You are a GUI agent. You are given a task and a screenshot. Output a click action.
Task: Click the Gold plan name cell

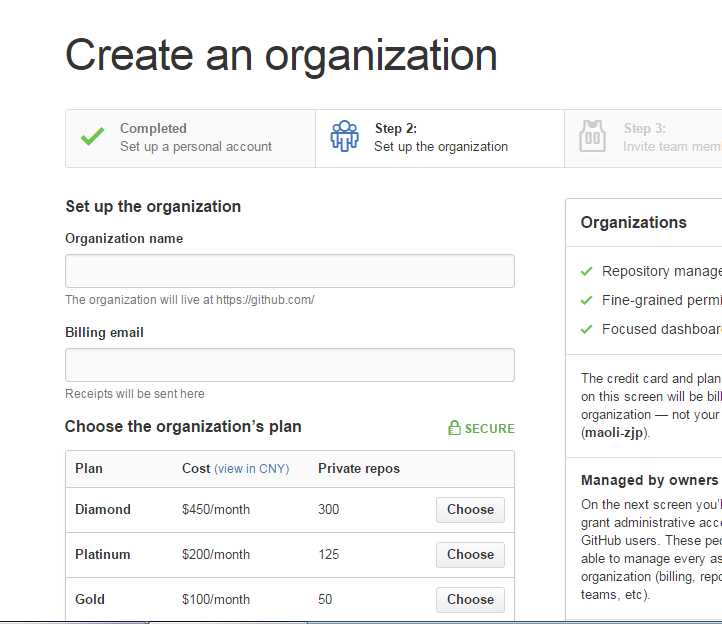(x=90, y=599)
